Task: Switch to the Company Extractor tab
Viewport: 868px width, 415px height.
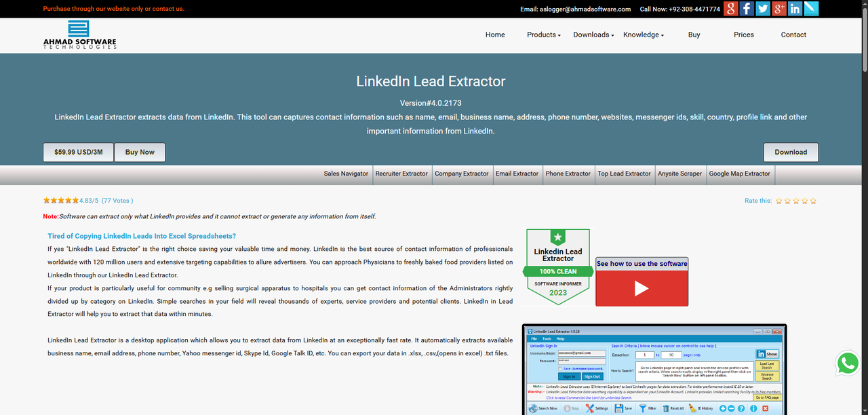Action: pyautogui.click(x=462, y=174)
